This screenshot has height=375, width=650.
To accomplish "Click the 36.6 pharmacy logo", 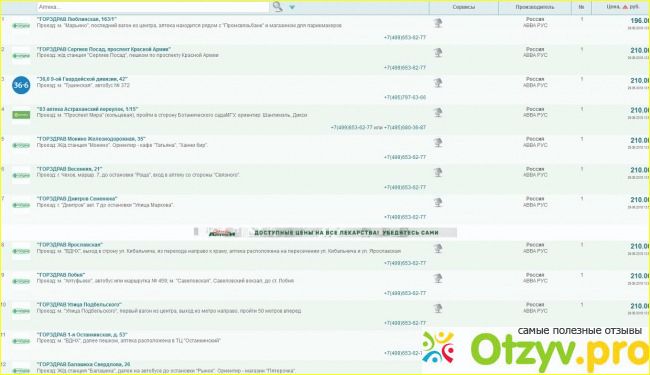I will pos(21,85).
